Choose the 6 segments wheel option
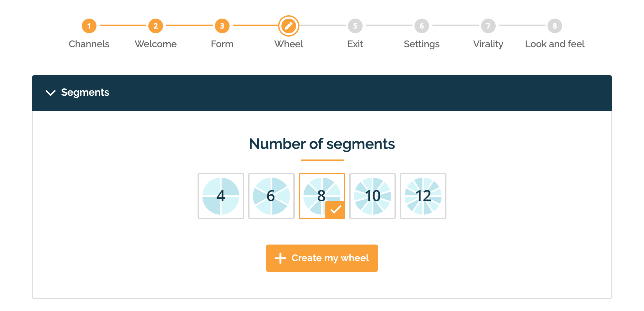This screenshot has width=644, height=311. point(271,196)
